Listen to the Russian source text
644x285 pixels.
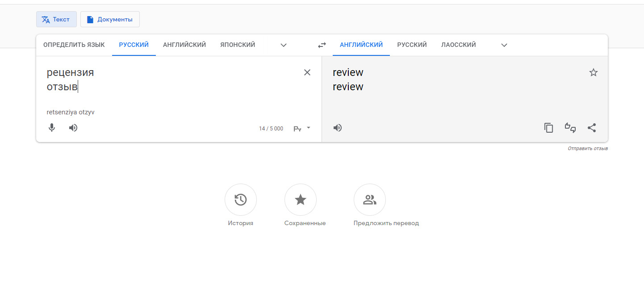tap(73, 128)
